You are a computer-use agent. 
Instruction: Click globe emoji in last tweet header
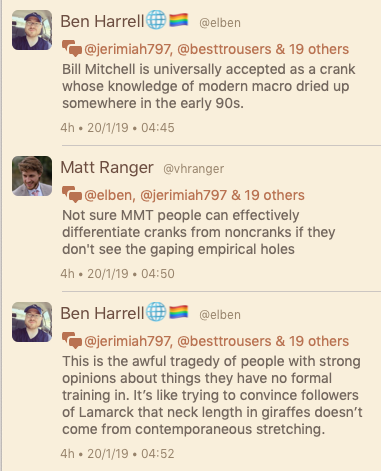[156, 312]
